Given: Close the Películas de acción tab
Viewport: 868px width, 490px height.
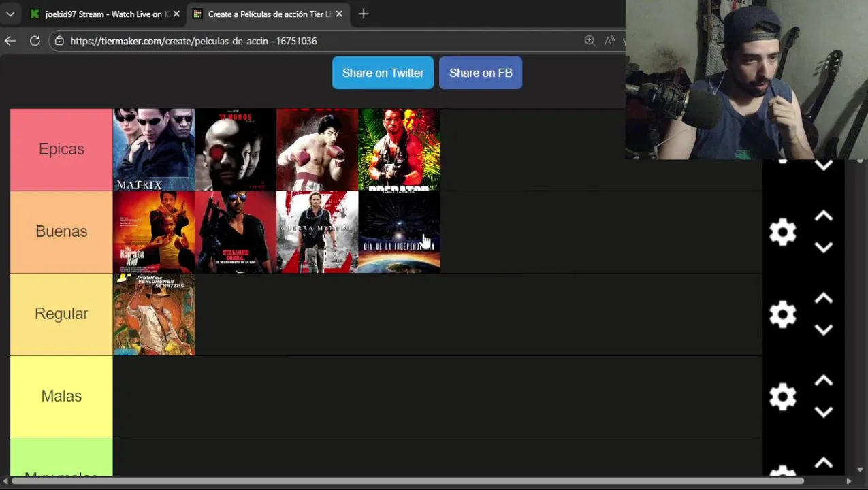Looking at the screenshot, I should pos(339,14).
